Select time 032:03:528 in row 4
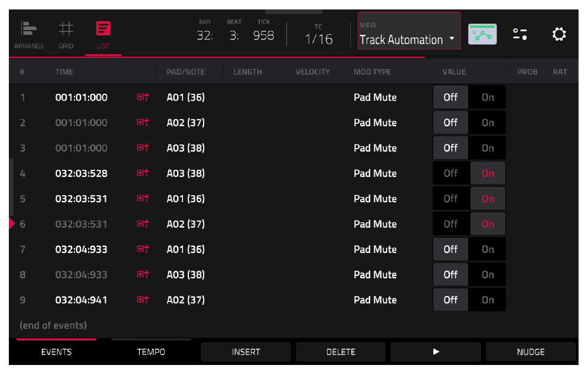Image resolution: width=588 pixels, height=375 pixels. coord(81,173)
